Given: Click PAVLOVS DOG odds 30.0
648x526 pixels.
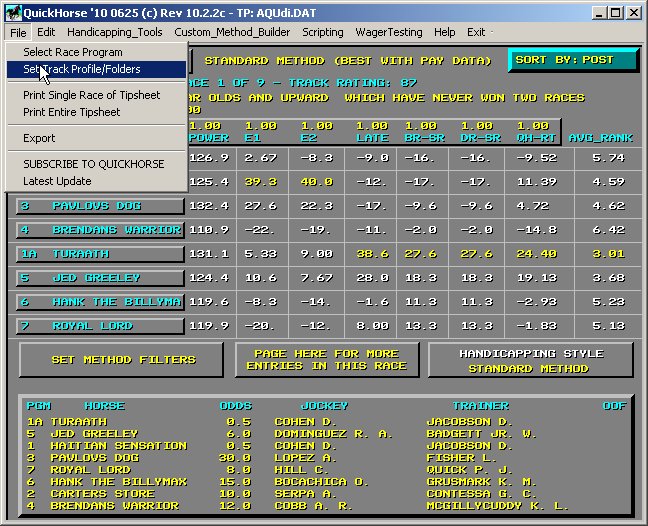Looking at the screenshot, I should click(235, 457).
